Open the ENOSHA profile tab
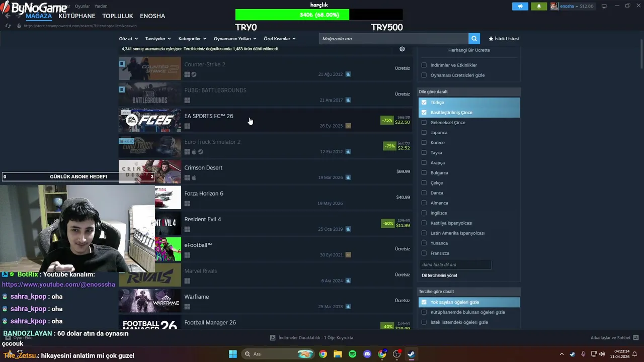This screenshot has height=362, width=644. [x=152, y=16]
